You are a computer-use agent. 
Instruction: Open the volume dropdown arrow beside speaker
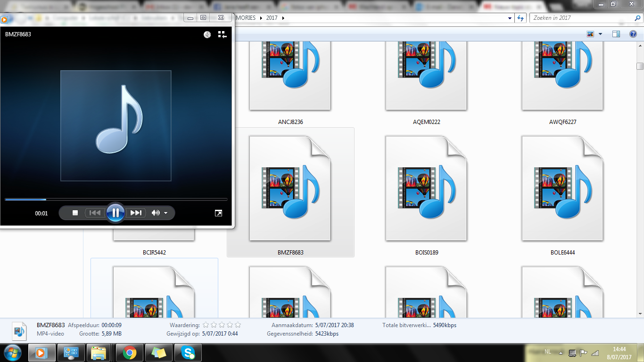pyautogui.click(x=166, y=214)
